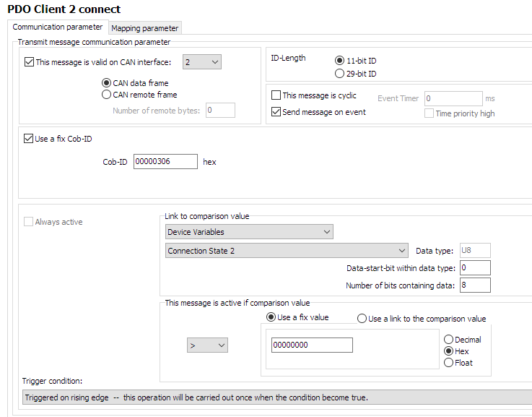The image size is (532, 417).
Task: Choose 11-bit ID length
Action: click(340, 61)
